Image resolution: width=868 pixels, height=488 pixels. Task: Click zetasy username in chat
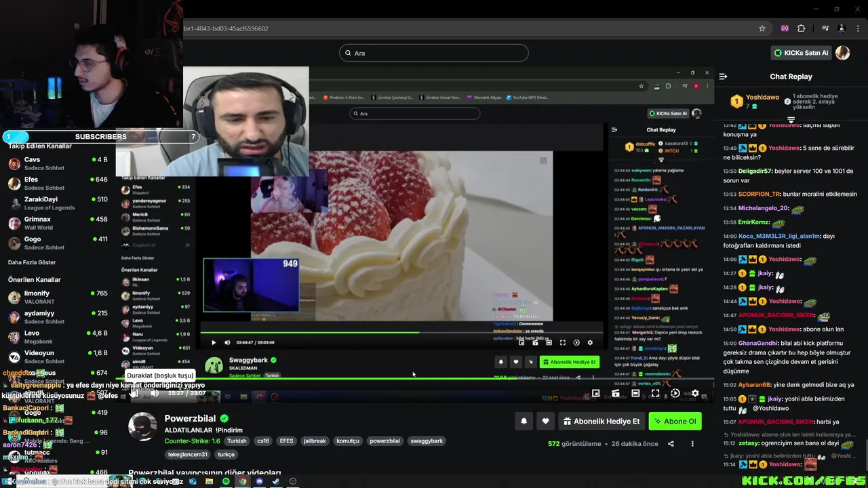coord(748,443)
